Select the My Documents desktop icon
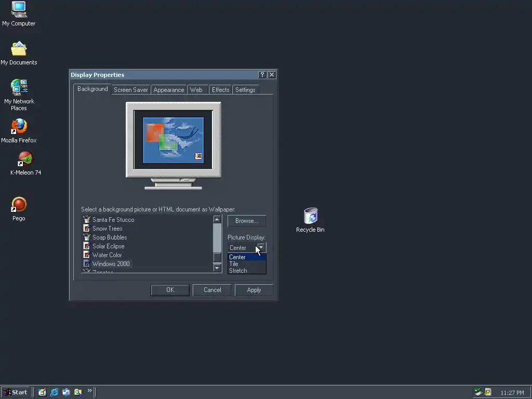 19,49
